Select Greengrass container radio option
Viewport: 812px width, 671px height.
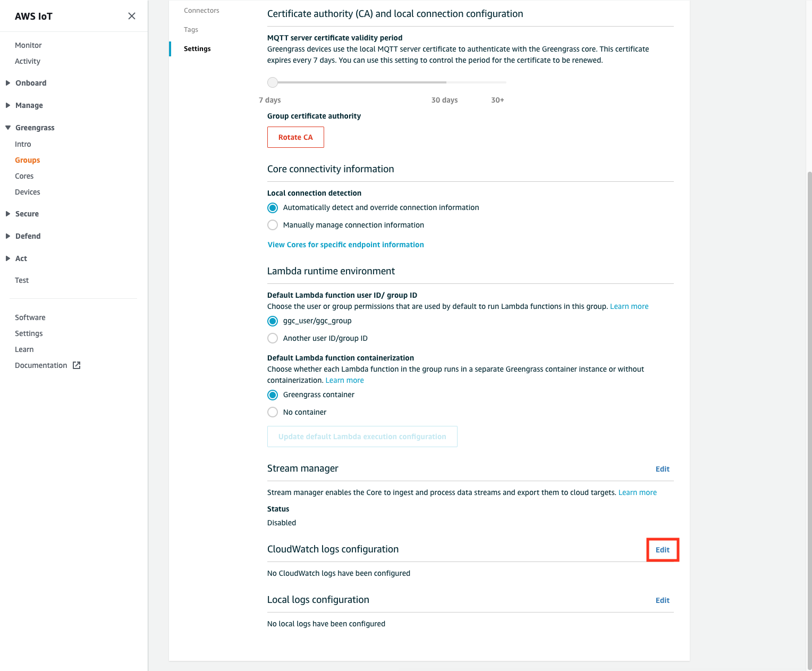[273, 395]
